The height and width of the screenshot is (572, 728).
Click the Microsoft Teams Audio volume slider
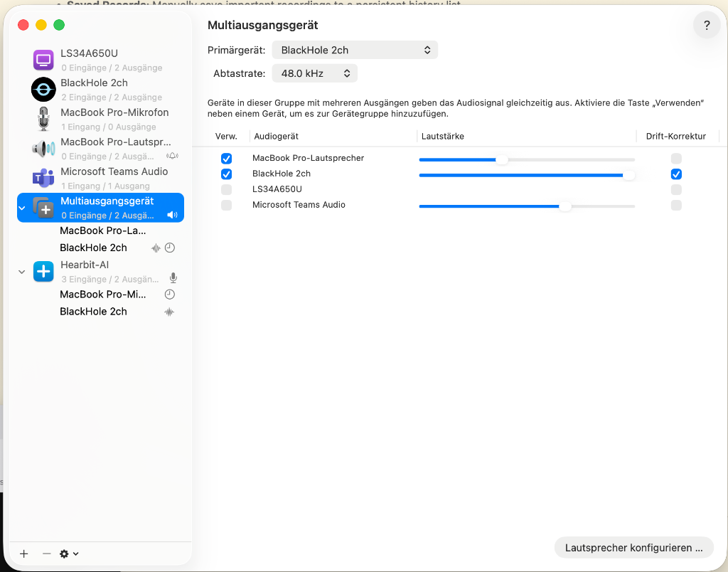527,206
